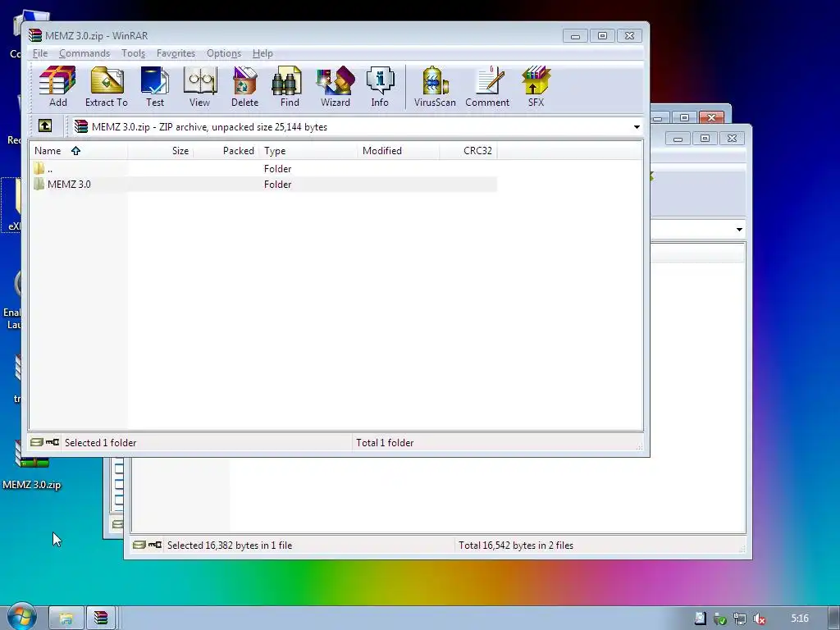This screenshot has width=840, height=630.
Task: Expand the back window's path dropdown arrow
Action: (x=739, y=230)
